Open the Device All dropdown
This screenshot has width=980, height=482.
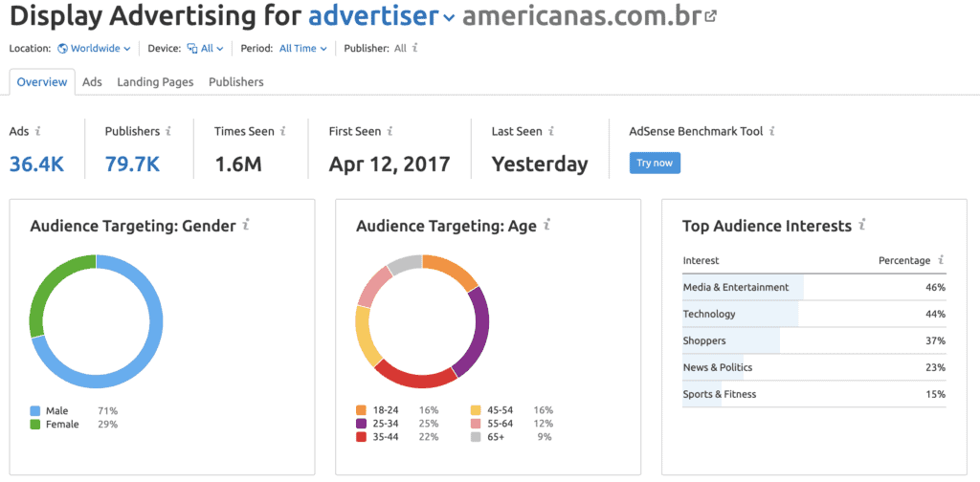[205, 48]
